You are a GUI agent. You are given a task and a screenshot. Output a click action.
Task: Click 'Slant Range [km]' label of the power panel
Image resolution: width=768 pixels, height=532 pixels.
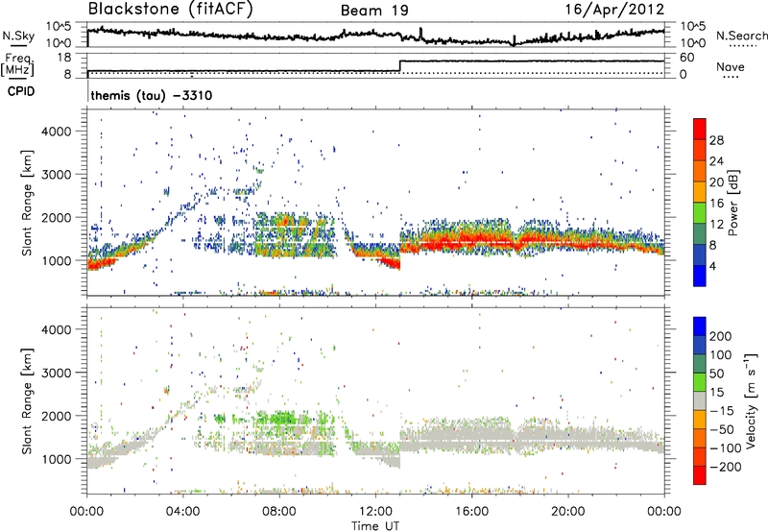pos(27,203)
